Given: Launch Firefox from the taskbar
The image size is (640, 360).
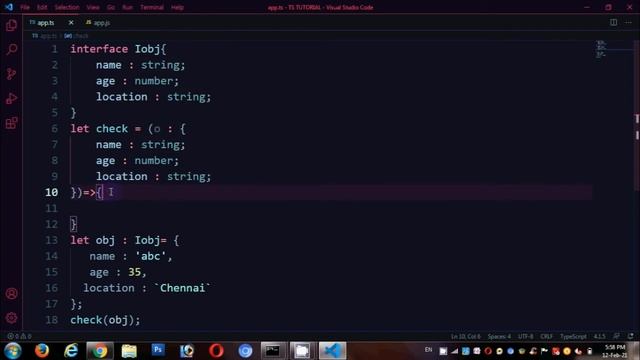Looking at the screenshot, I should (42, 351).
